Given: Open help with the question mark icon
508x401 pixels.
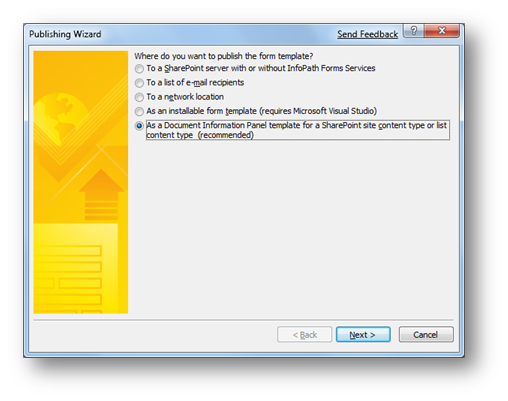Looking at the screenshot, I should (414, 31).
